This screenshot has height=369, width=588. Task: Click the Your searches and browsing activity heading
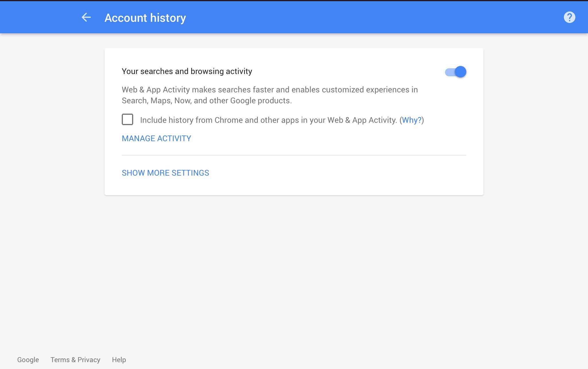(x=187, y=71)
